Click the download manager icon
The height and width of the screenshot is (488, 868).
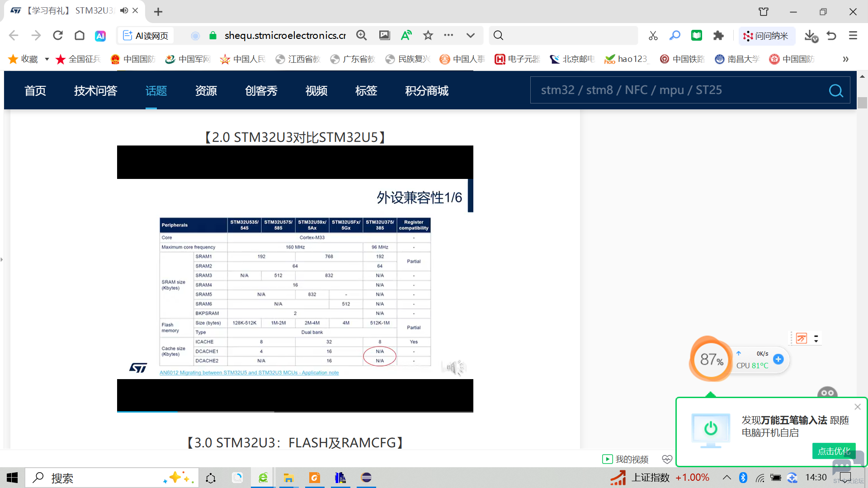[811, 36]
